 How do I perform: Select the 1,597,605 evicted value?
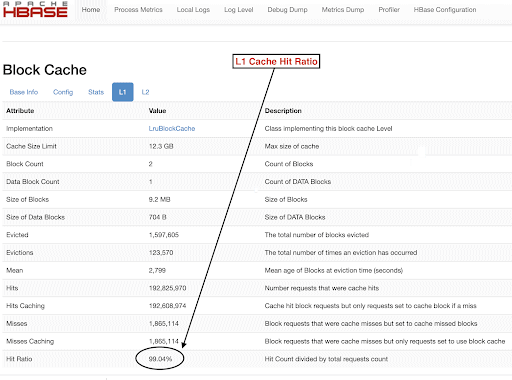tap(164, 235)
